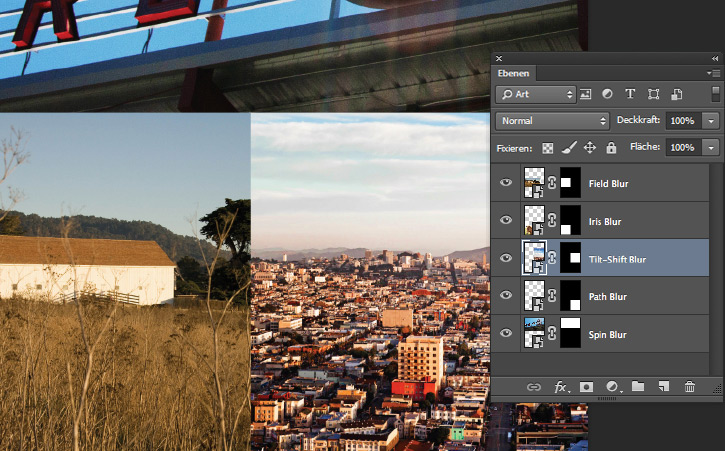Viewport: 725px width, 451px height.
Task: Select the Spin Blur layer name
Action: [x=608, y=334]
